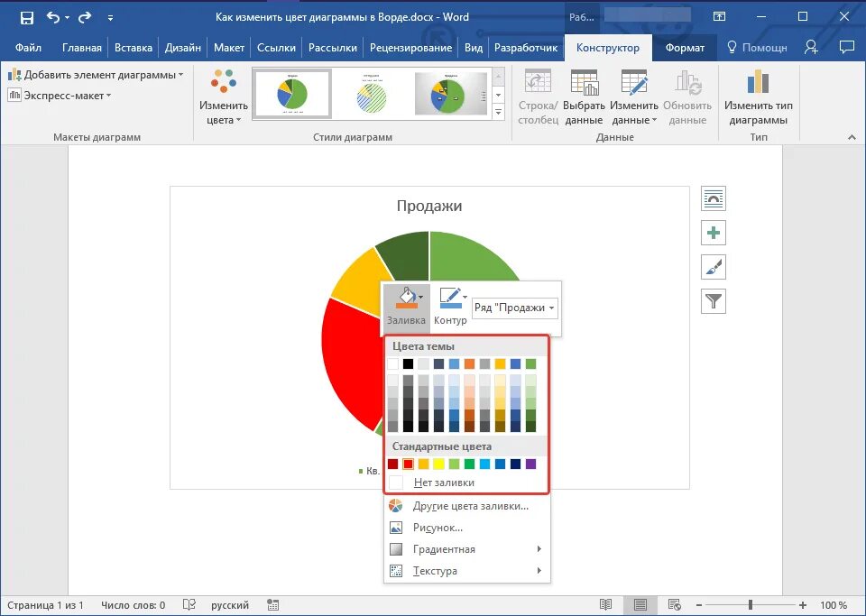The height and width of the screenshot is (616, 866).
Task: Switch to the Главная tab
Action: point(82,48)
